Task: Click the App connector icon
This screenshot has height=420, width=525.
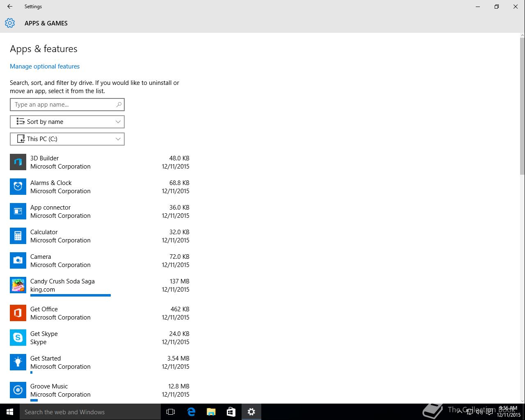Action: [x=18, y=211]
